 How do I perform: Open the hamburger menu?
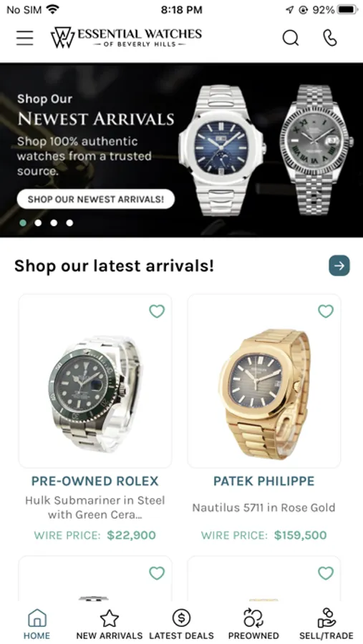pos(24,38)
